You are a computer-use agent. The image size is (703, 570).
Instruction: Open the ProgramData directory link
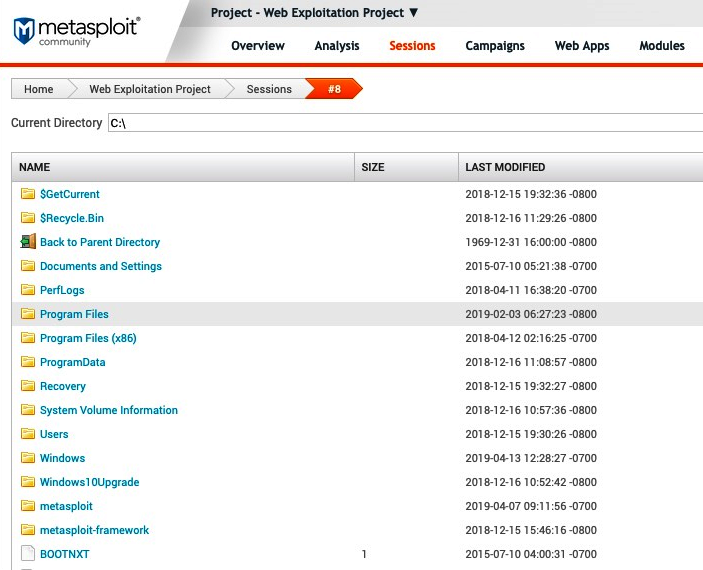pos(73,362)
